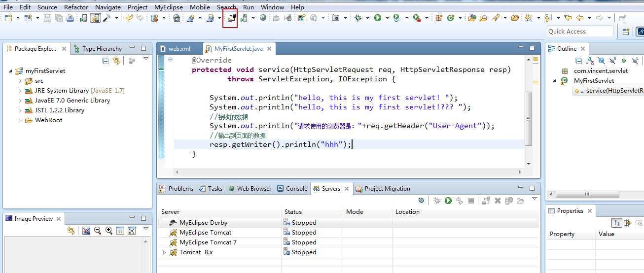Click the hammer build tool icon
This screenshot has height=273, width=644.
tap(107, 18)
